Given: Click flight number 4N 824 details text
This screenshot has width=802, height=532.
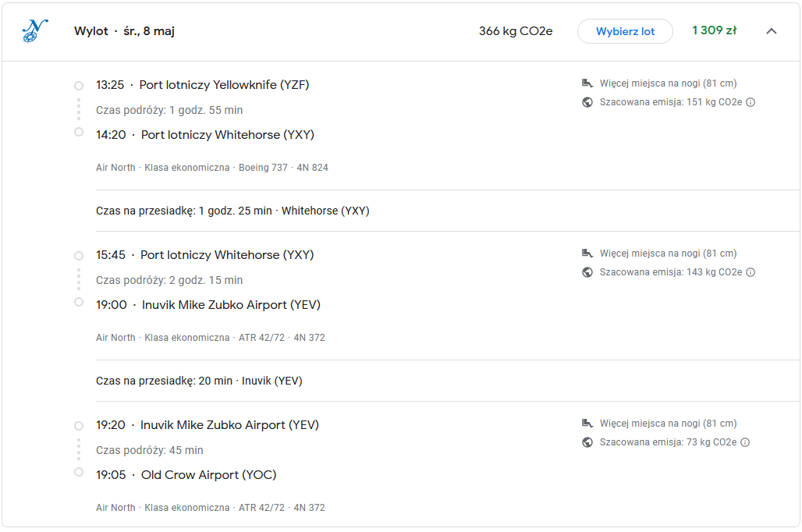Looking at the screenshot, I should [x=313, y=167].
